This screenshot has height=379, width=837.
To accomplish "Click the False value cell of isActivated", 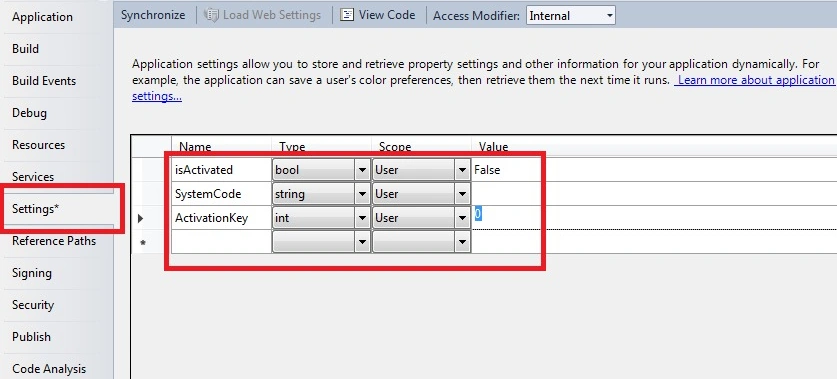I will (x=654, y=170).
